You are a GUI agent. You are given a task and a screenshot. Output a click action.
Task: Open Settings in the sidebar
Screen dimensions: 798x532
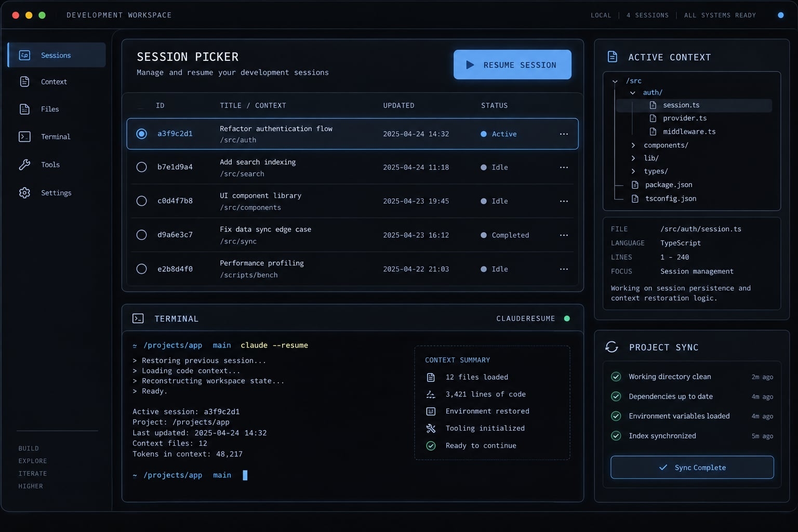pyautogui.click(x=57, y=193)
